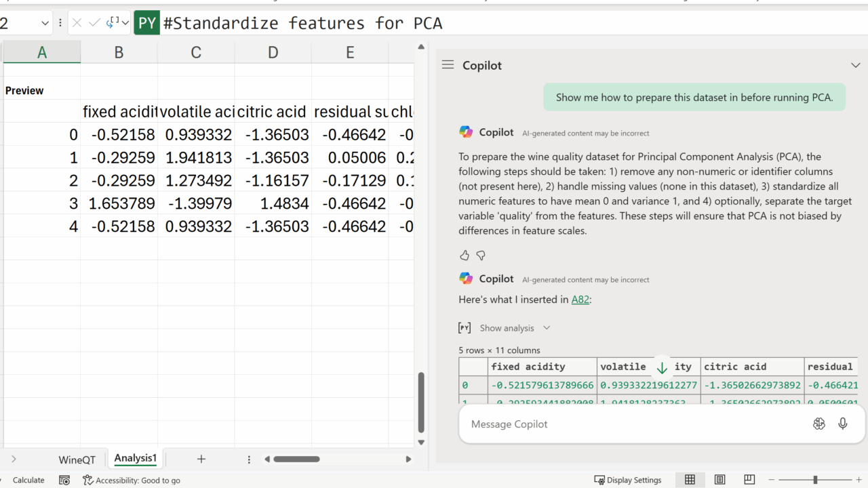Open the Copilot prompt guide icon

(x=818, y=424)
